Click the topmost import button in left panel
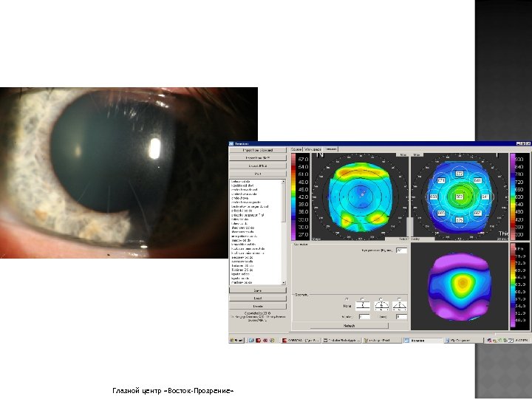The image size is (532, 399). coord(258,150)
